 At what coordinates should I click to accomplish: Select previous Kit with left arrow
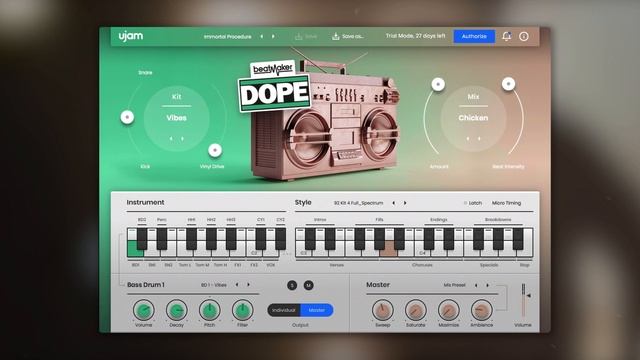click(x=171, y=139)
